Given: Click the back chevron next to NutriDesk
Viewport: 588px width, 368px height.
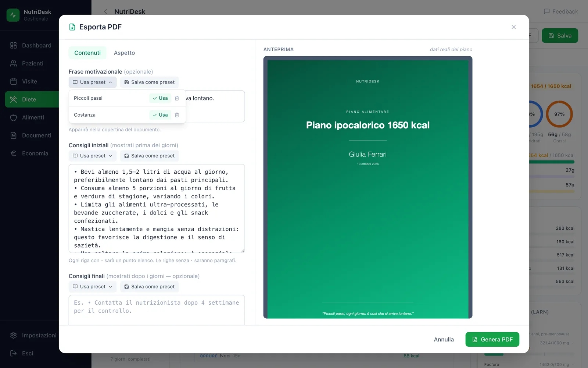Looking at the screenshot, I should pyautogui.click(x=105, y=11).
